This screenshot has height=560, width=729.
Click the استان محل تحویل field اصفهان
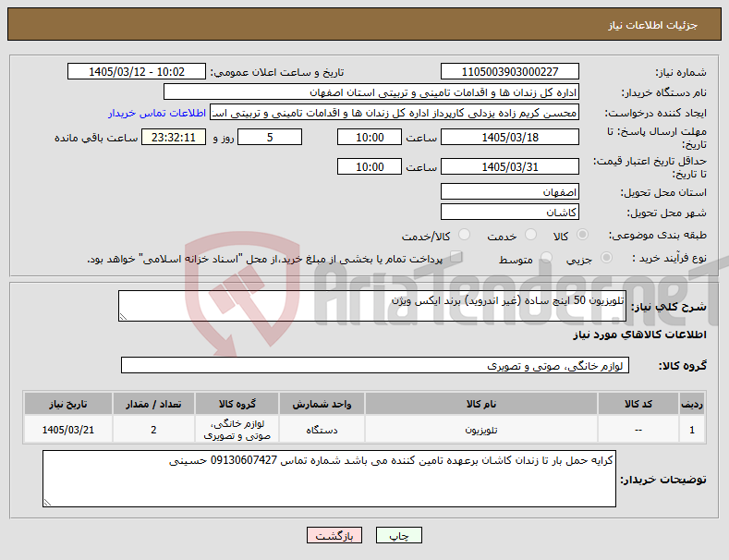tap(510, 191)
